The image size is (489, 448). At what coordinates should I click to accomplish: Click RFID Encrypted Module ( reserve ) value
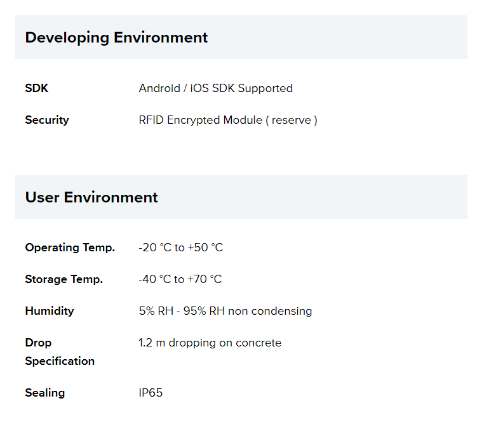click(228, 121)
